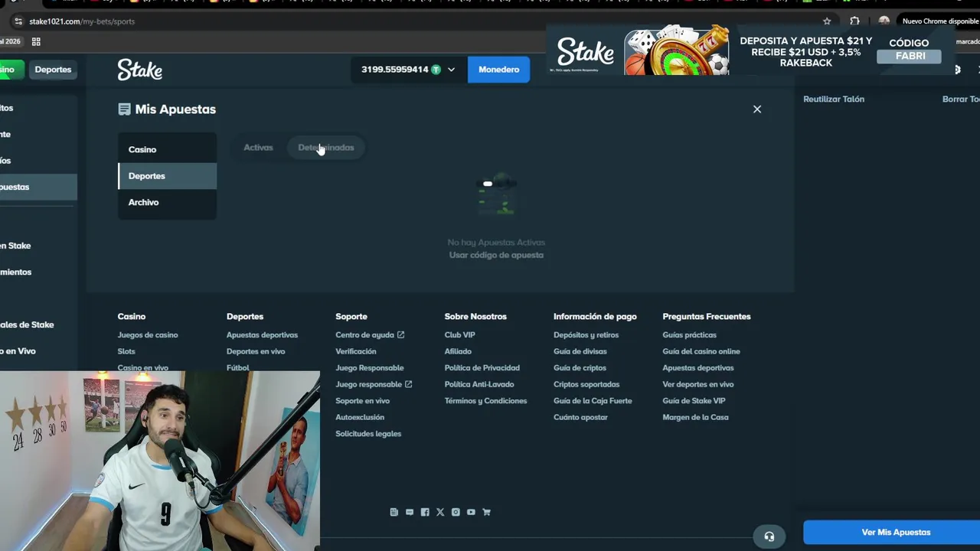Open Cuánto apostar link
This screenshot has width=980, height=551.
pyautogui.click(x=580, y=417)
